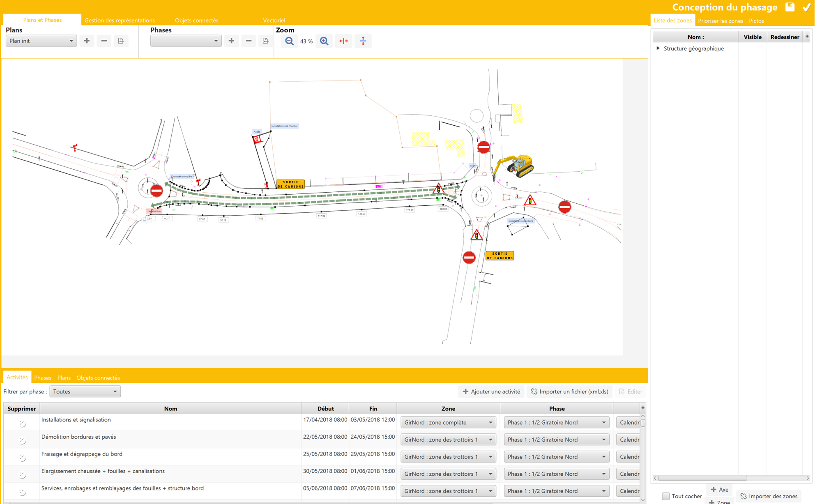Click the zoom out magnifier icon

click(289, 41)
